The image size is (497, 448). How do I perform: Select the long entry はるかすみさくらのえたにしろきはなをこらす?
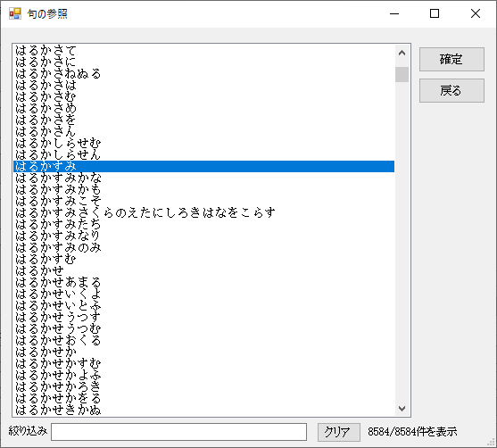point(204,212)
